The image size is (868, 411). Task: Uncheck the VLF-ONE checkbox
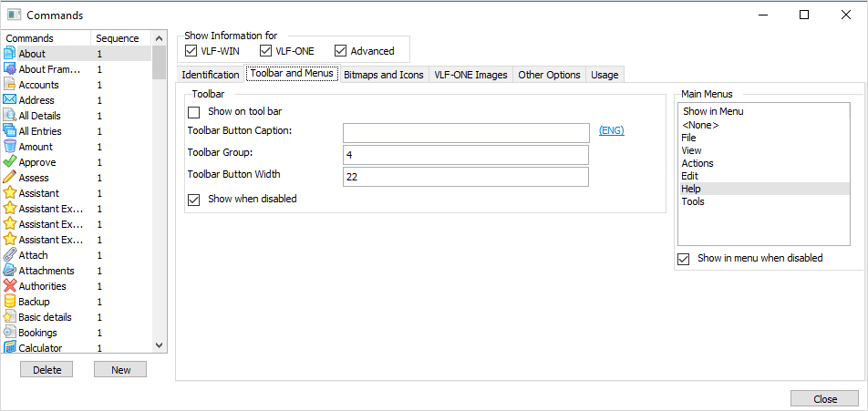[266, 51]
